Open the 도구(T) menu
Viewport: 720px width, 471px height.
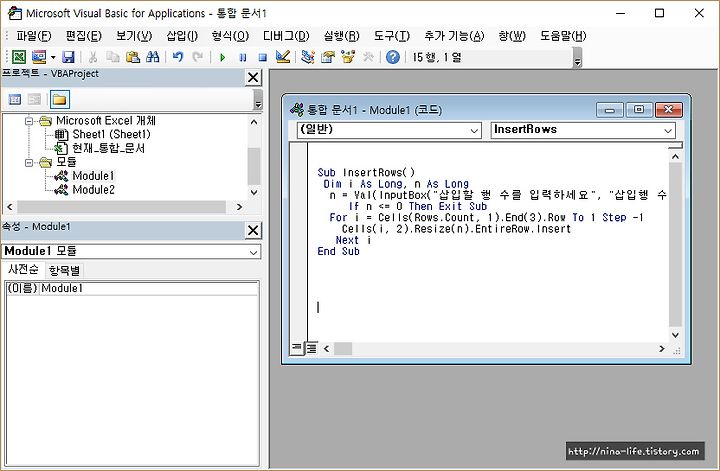392,36
